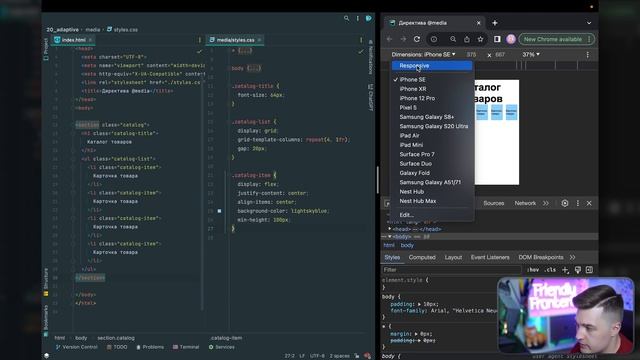
Task: Open the Computed styles tab
Action: 422,258
